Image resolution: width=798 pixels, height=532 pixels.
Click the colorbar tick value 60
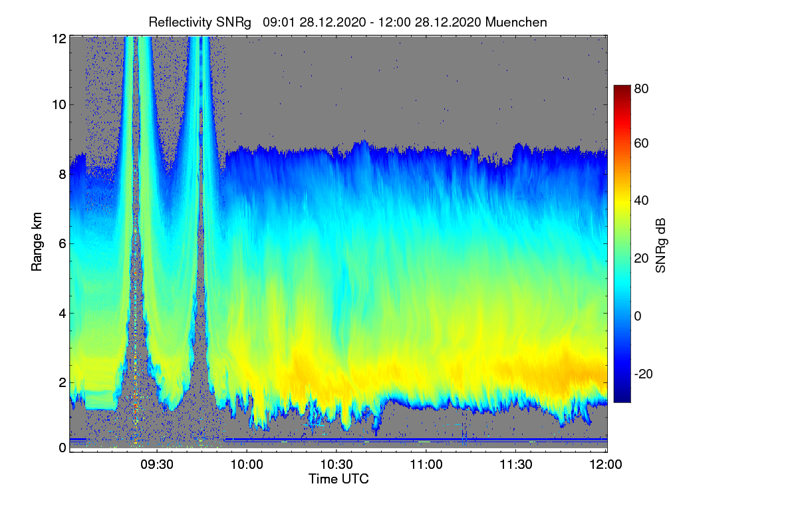click(642, 144)
